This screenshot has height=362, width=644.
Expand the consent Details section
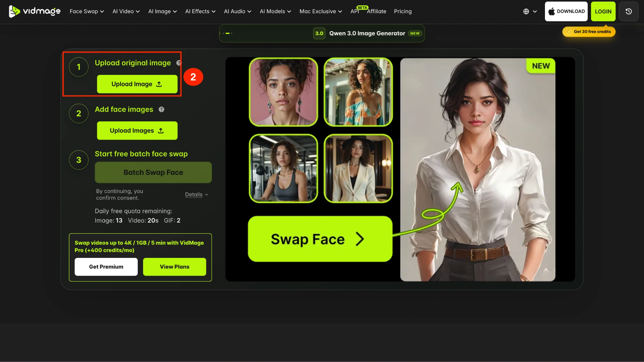pos(197,194)
